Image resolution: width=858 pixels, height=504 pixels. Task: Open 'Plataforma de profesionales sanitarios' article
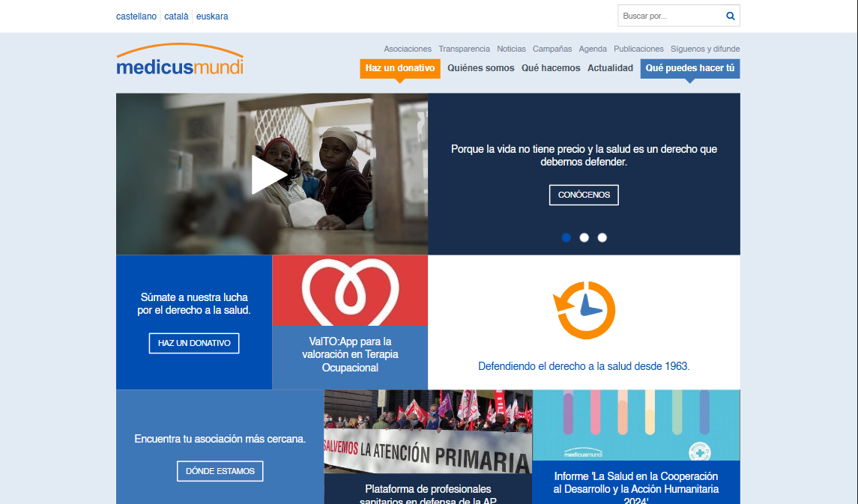(428, 494)
